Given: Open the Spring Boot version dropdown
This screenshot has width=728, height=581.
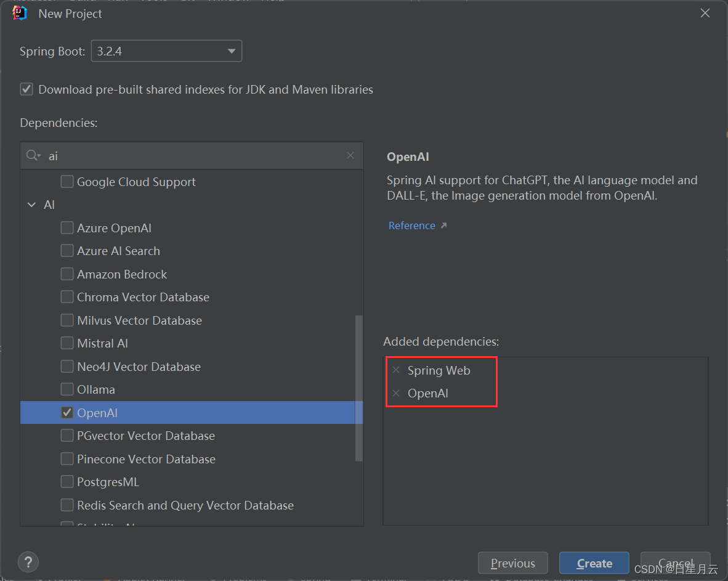Looking at the screenshot, I should click(166, 51).
